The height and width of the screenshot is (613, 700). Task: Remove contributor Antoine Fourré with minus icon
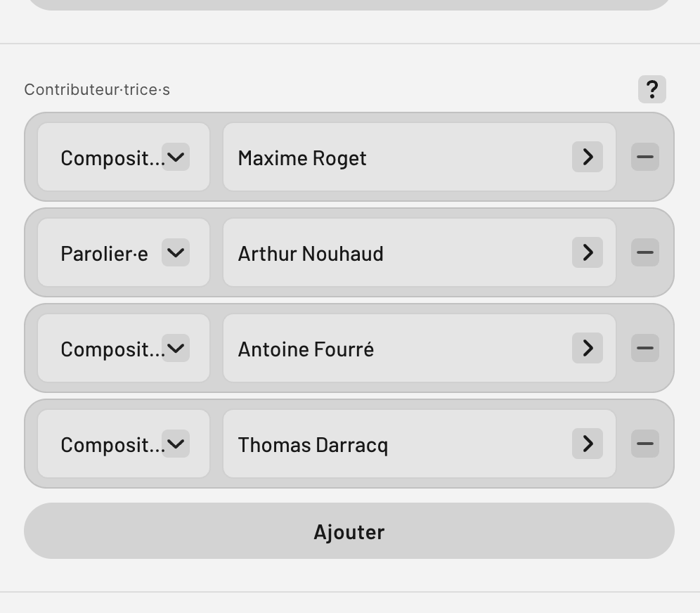(x=645, y=348)
